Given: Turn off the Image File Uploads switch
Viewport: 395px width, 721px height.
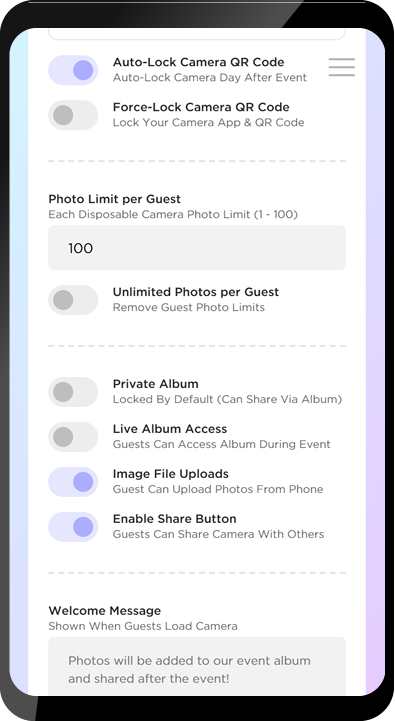Looking at the screenshot, I should pyautogui.click(x=73, y=482).
